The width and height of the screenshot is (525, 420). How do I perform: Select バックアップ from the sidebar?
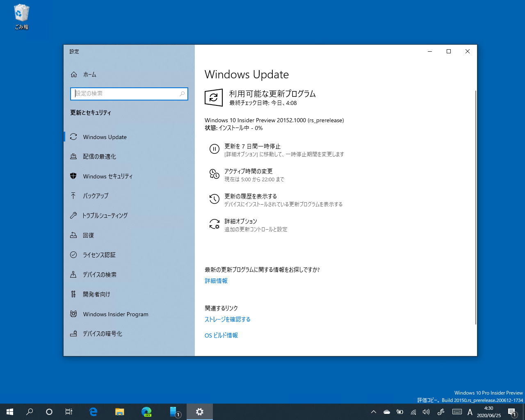pyautogui.click(x=96, y=196)
